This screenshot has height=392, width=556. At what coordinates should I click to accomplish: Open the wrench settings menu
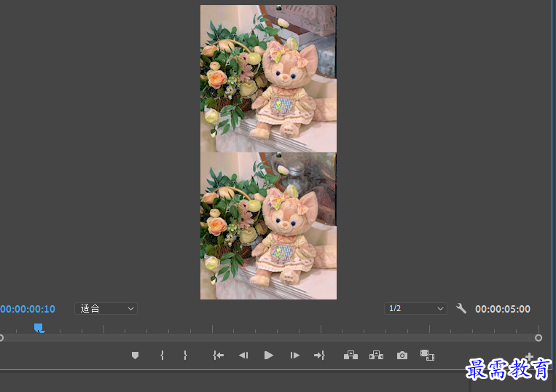(x=461, y=308)
